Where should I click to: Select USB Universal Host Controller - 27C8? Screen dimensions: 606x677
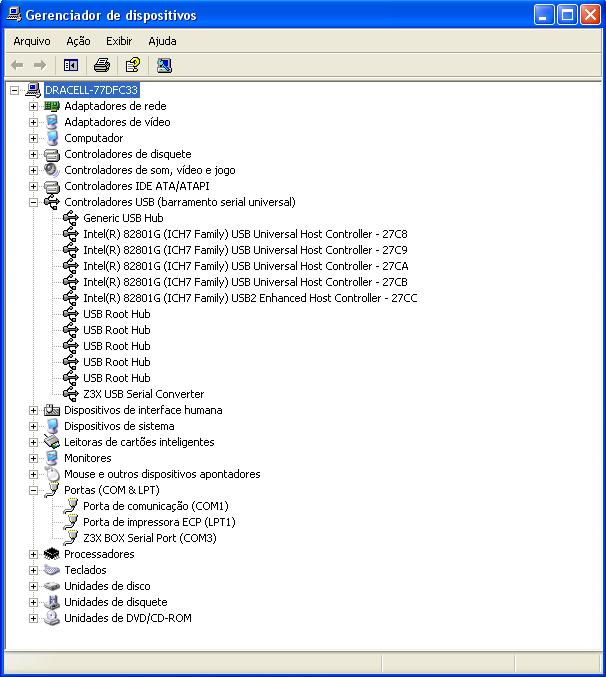click(245, 234)
